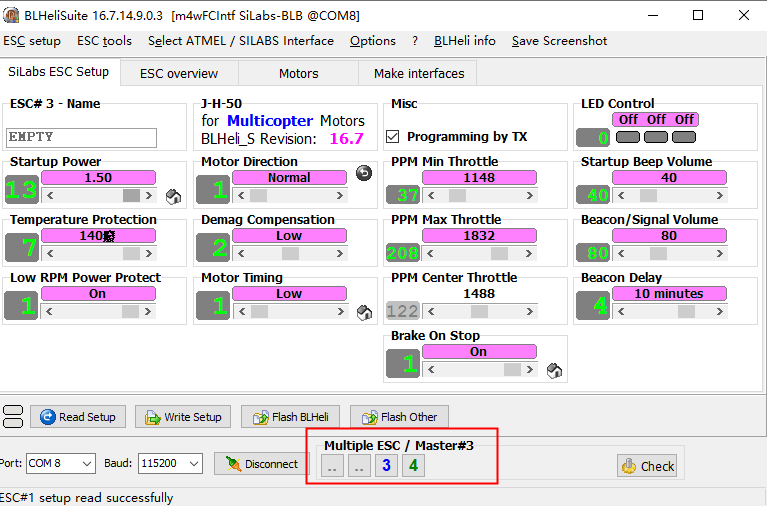Viewport: 767px width, 506px height.
Task: Increase Motor Timing with right arrow
Action: click(340, 312)
